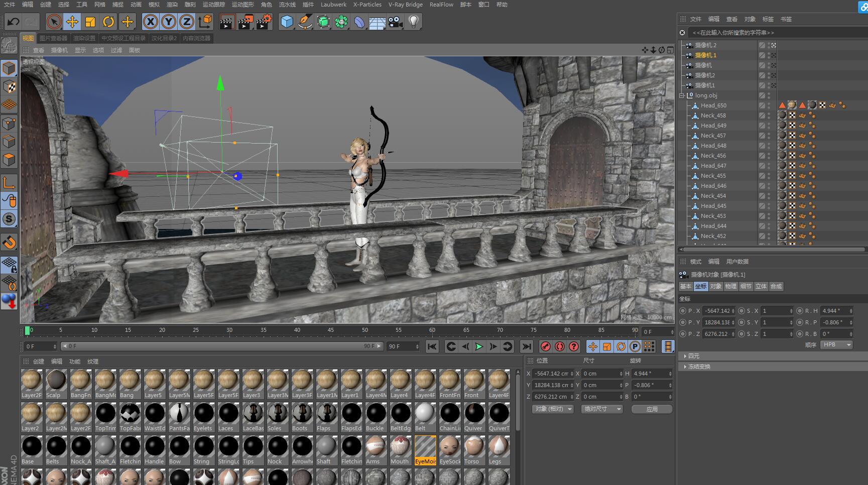868x485 pixels.
Task: Click the render to picture viewer icon
Action: 245,22
